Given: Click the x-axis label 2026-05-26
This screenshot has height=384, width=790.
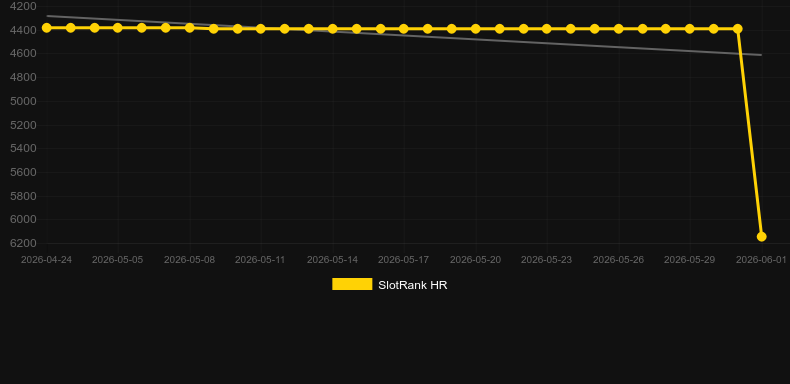Looking at the screenshot, I should pyautogui.click(x=618, y=260).
